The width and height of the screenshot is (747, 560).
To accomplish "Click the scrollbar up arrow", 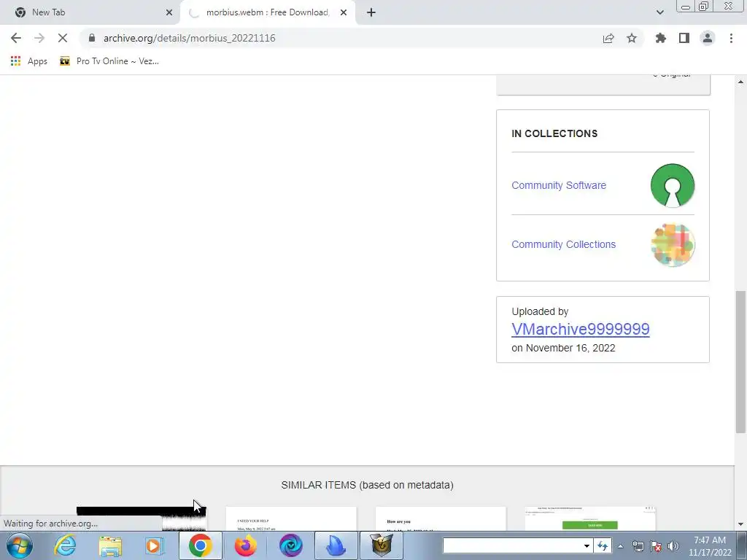I will (x=740, y=82).
